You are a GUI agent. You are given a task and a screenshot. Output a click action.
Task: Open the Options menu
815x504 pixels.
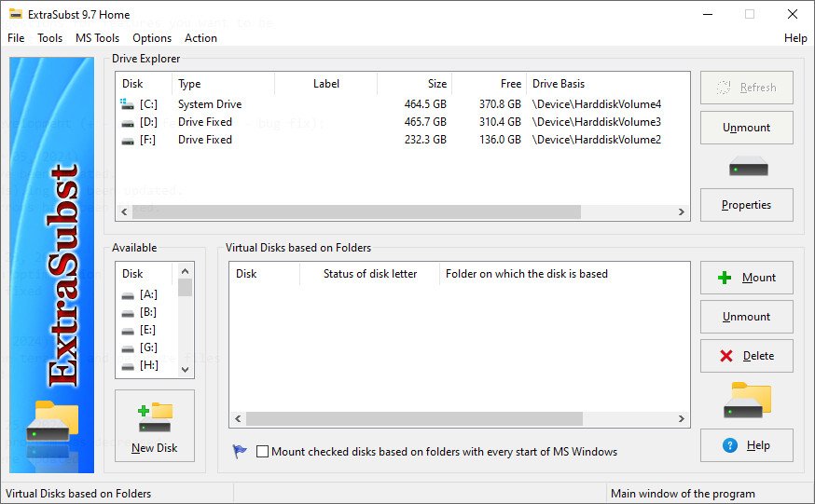coord(152,38)
